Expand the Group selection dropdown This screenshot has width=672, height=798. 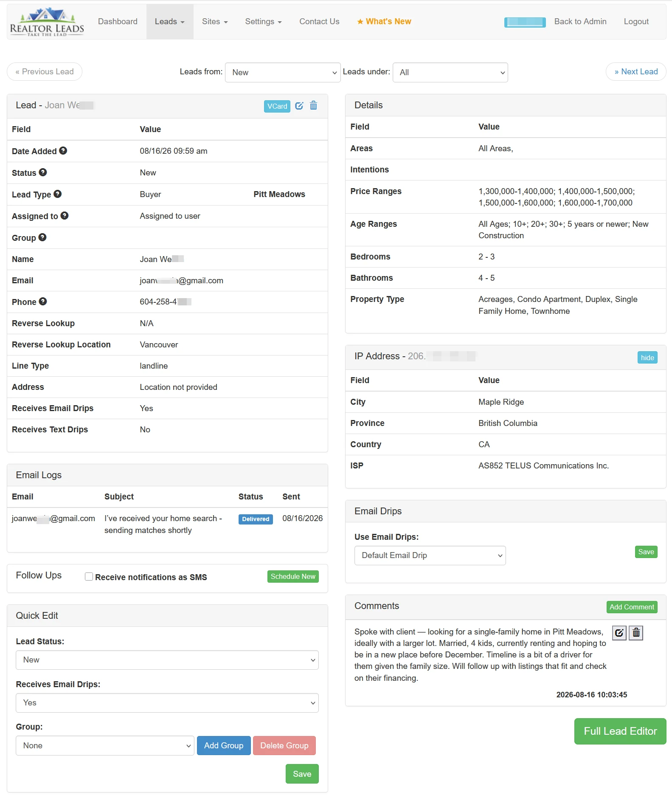tap(105, 746)
